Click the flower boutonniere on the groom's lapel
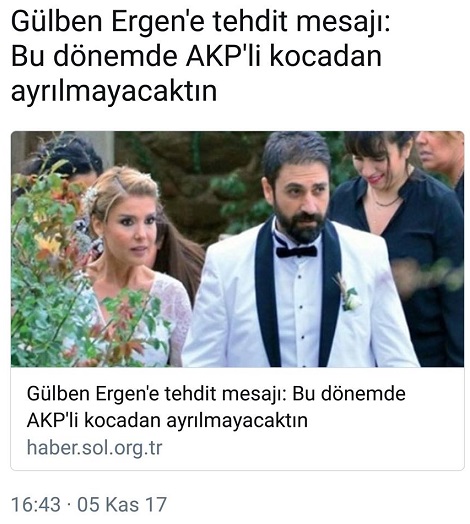This screenshot has height=524, width=470. click(348, 292)
